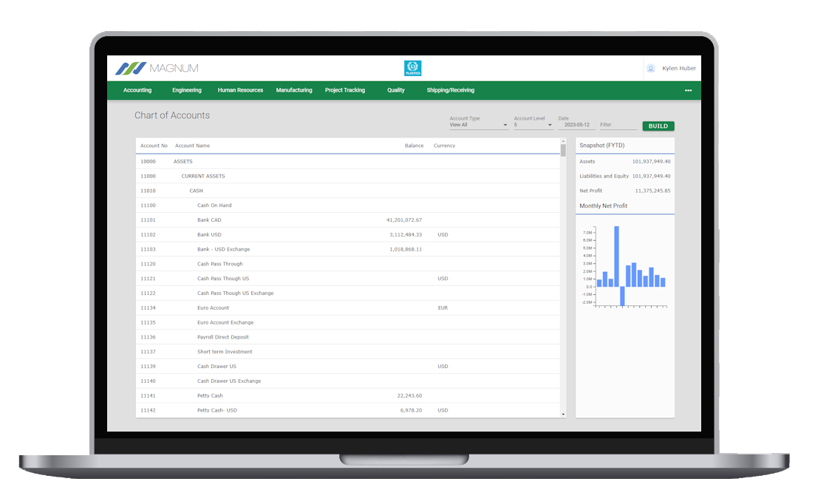Click the Liabilities and Equity snapshot value
This screenshot has width=815, height=504.
[x=651, y=176]
